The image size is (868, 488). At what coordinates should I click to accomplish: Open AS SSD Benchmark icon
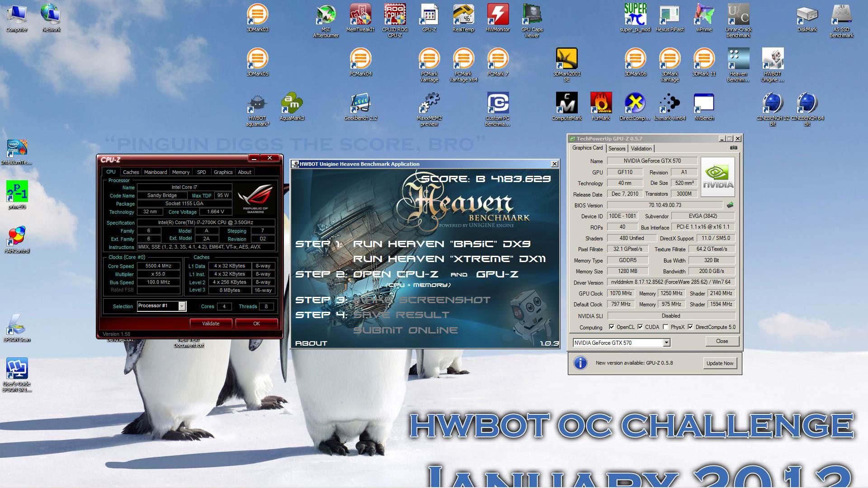[841, 20]
